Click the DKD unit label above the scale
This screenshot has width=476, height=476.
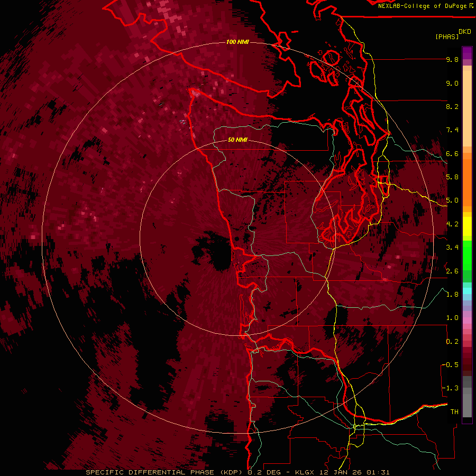tap(465, 32)
